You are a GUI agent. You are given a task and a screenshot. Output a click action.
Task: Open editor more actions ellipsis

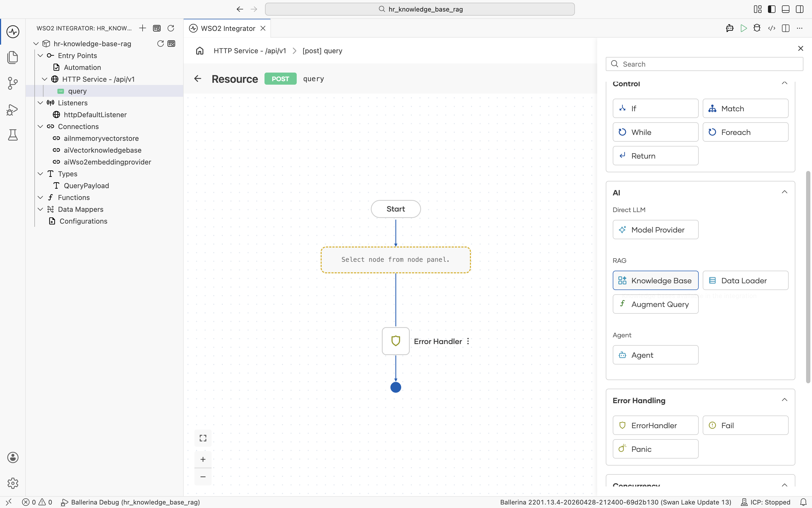(x=800, y=28)
